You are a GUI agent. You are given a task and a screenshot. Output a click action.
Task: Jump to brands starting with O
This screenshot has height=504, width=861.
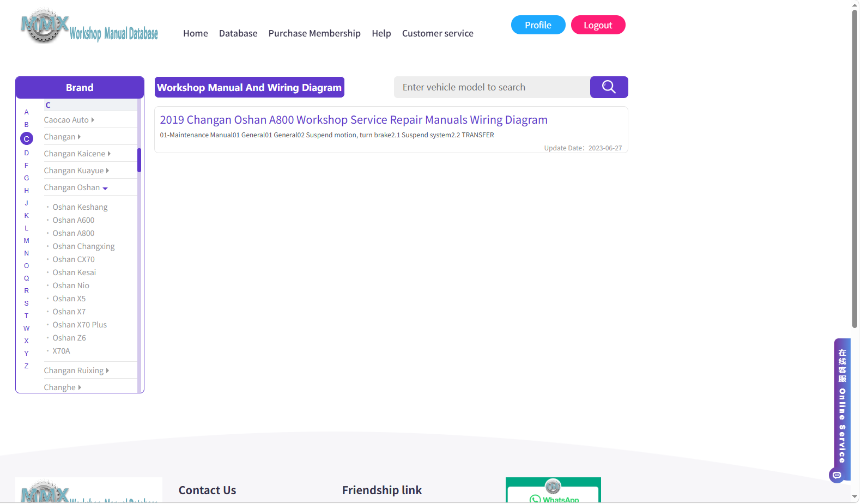click(26, 266)
